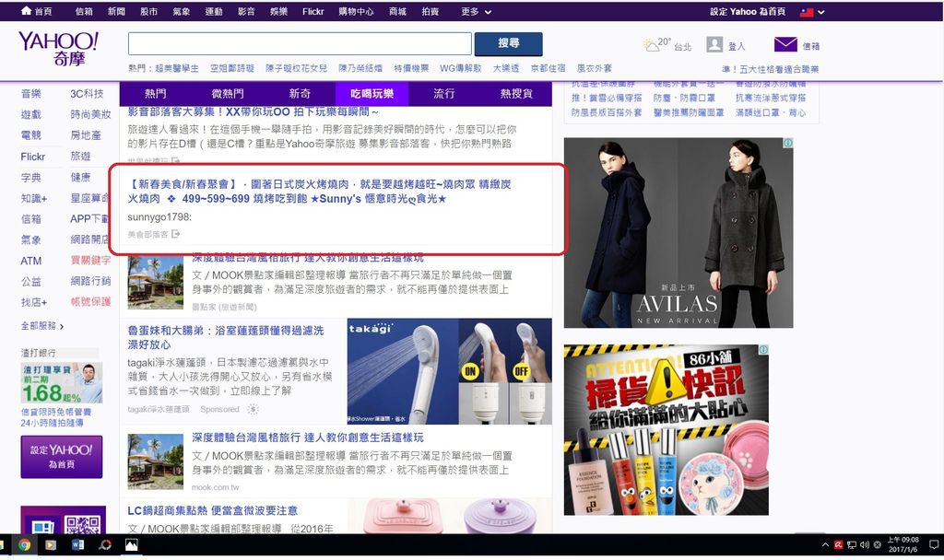
Task: Click the user avatar icon beside 登入
Action: [x=714, y=44]
